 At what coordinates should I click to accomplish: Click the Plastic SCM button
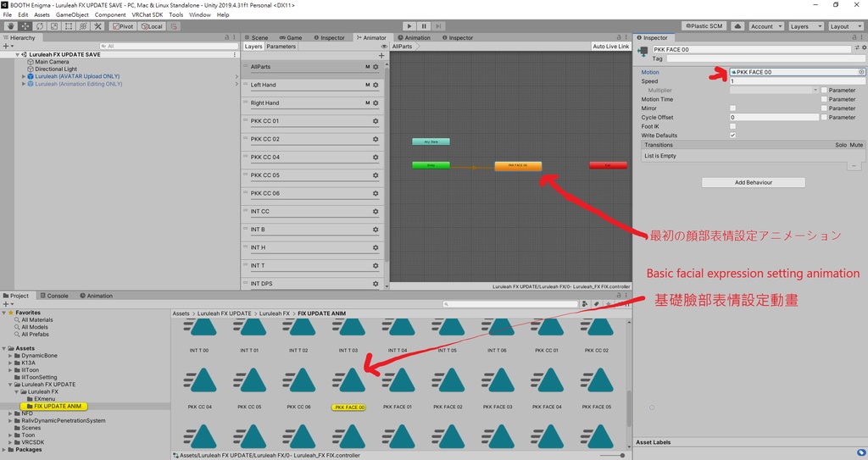click(x=704, y=26)
